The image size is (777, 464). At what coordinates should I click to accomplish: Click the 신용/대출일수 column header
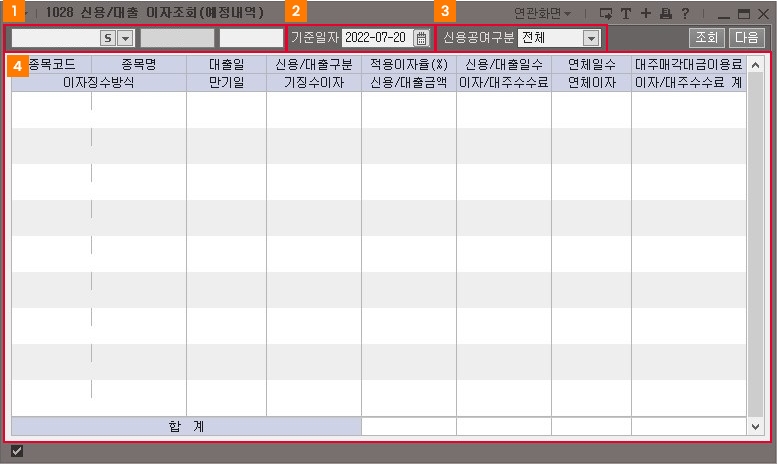(504, 64)
